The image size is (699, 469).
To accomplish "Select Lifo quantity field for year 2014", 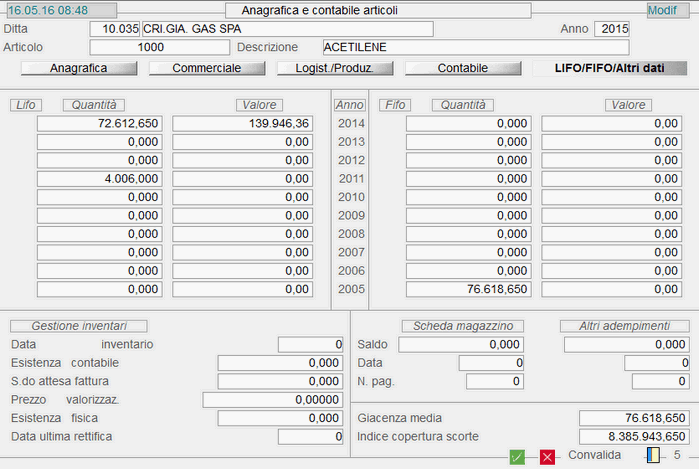I will coord(99,123).
